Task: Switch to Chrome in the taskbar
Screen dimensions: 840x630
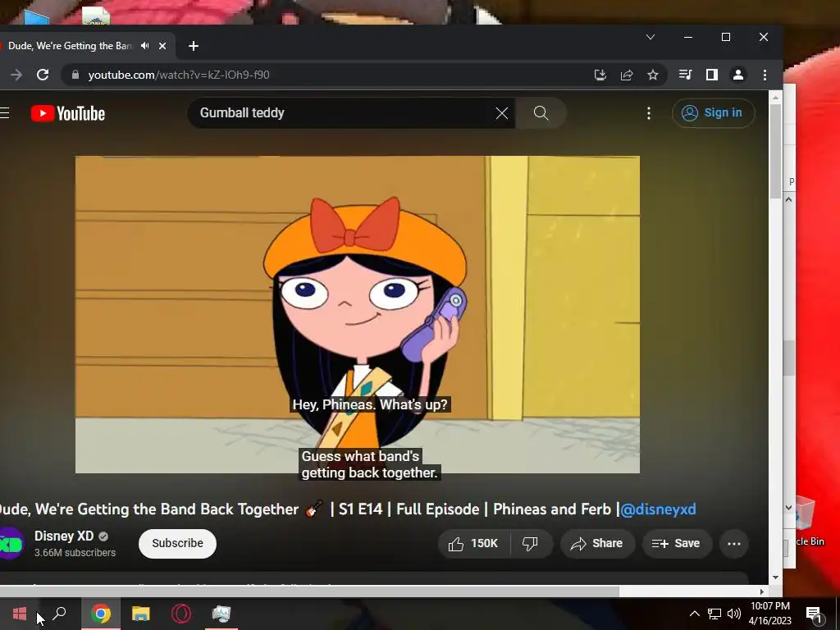Action: point(101,614)
